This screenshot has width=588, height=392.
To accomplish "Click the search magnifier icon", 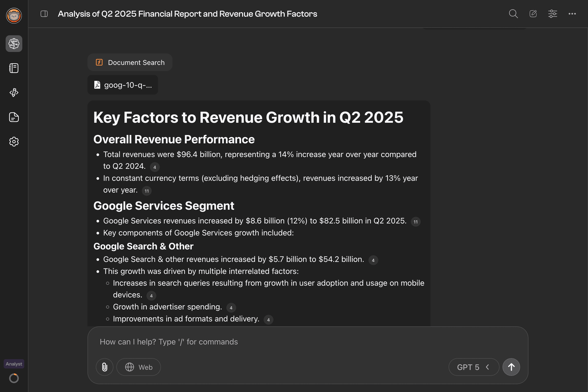I will pyautogui.click(x=513, y=14).
